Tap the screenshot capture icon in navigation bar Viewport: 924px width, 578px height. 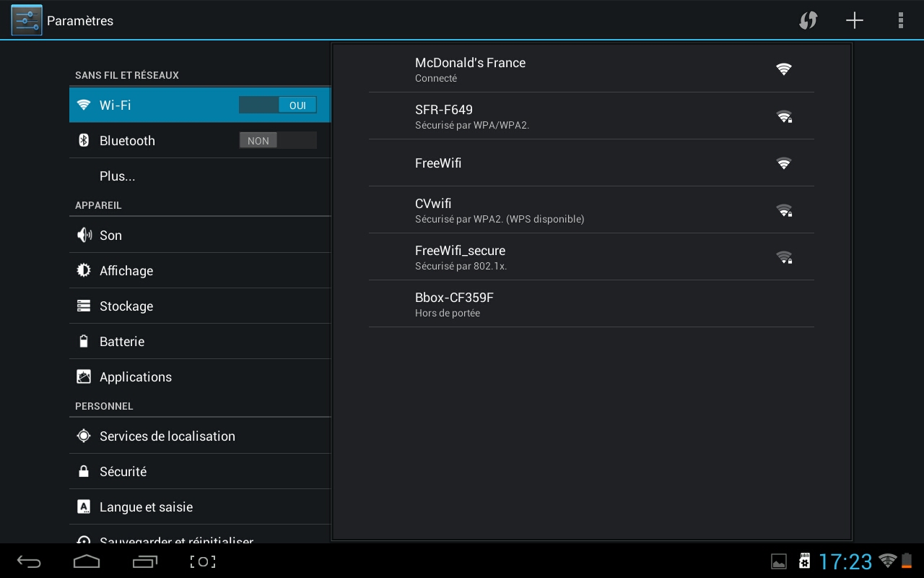[203, 561]
